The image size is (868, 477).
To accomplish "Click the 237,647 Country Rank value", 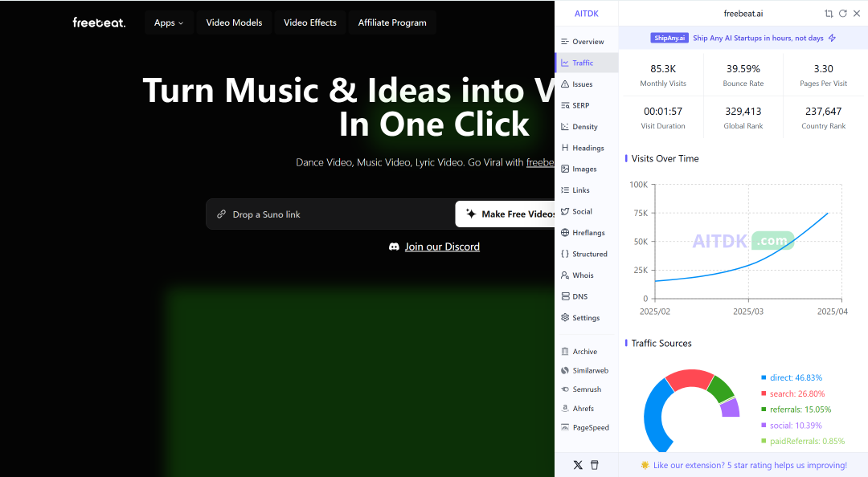I will click(x=824, y=112).
